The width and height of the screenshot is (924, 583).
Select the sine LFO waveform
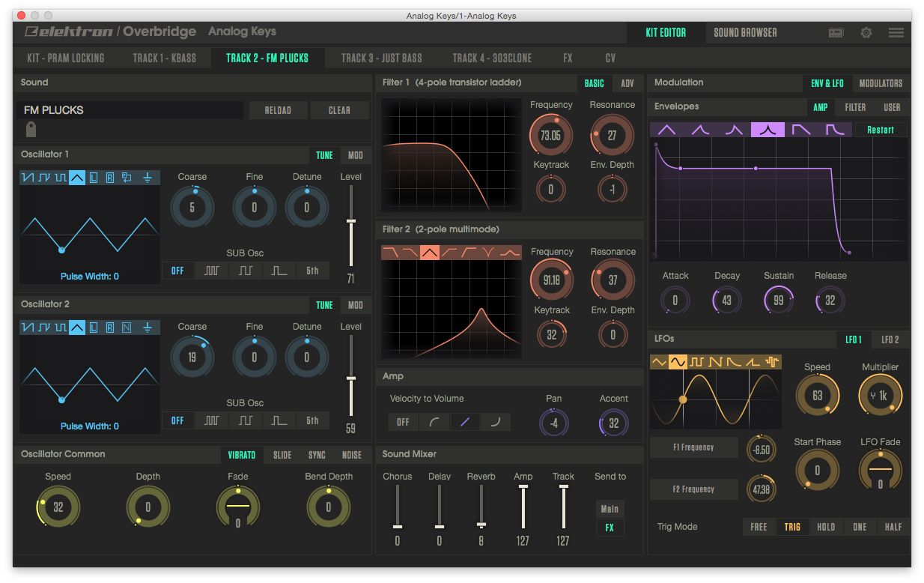[678, 362]
